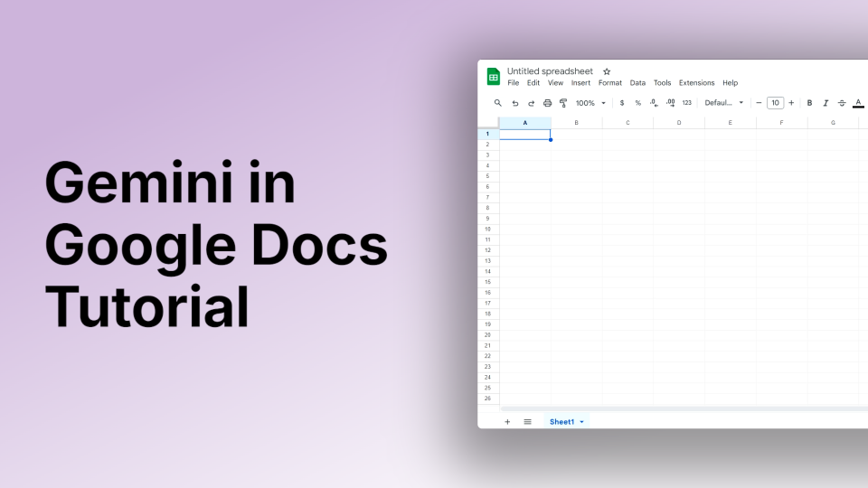
Task: Select column C header
Action: (627, 123)
